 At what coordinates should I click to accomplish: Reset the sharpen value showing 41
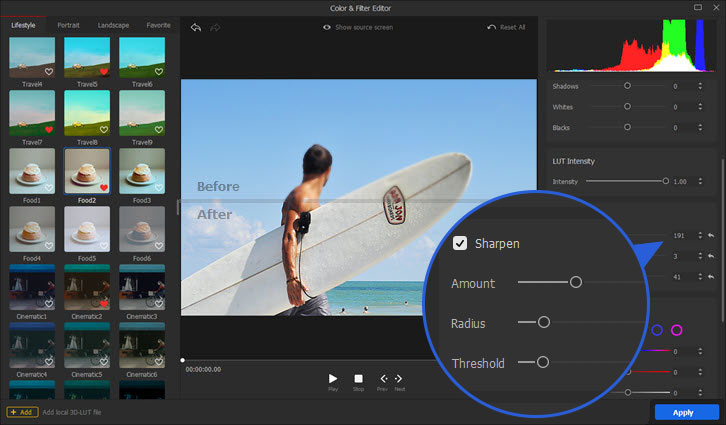(x=710, y=276)
